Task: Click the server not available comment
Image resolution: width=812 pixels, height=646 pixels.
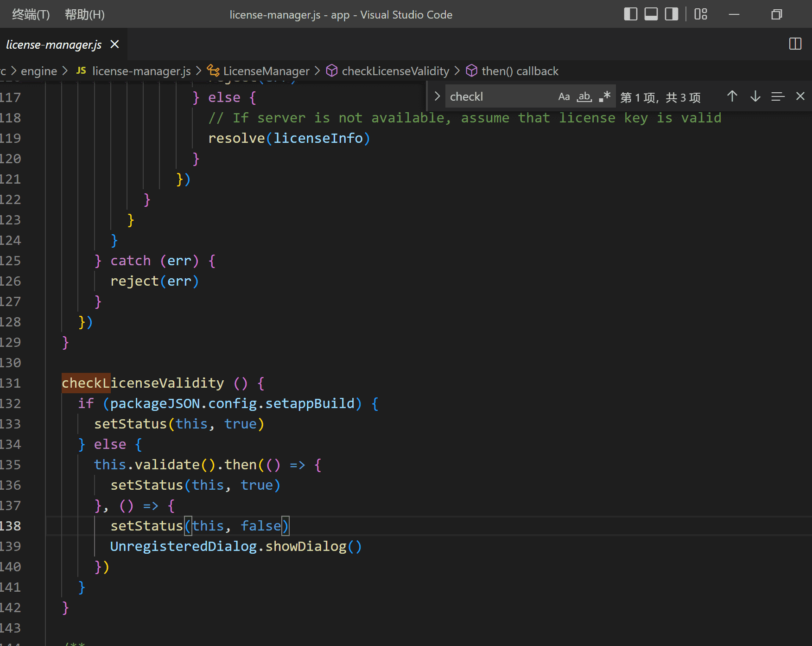Action: (465, 118)
